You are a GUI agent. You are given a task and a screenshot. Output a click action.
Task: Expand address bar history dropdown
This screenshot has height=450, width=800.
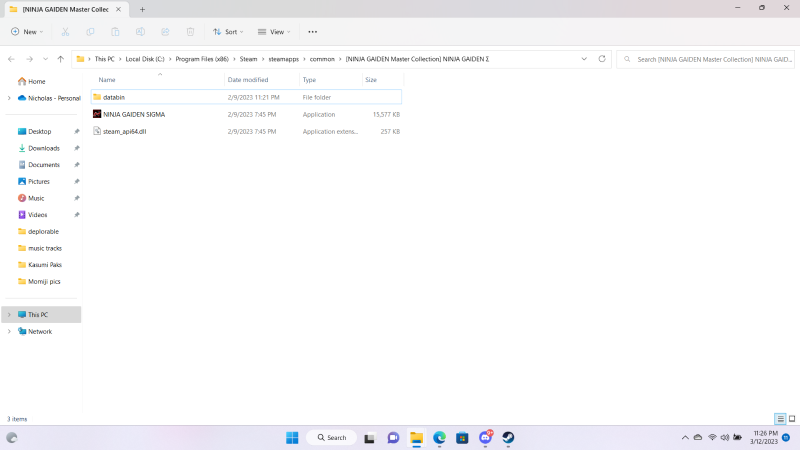pyautogui.click(x=584, y=59)
